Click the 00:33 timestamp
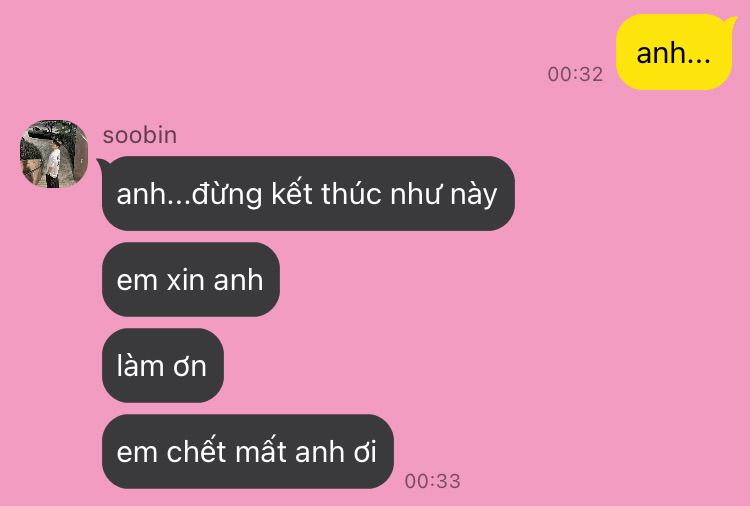 pyautogui.click(x=432, y=481)
